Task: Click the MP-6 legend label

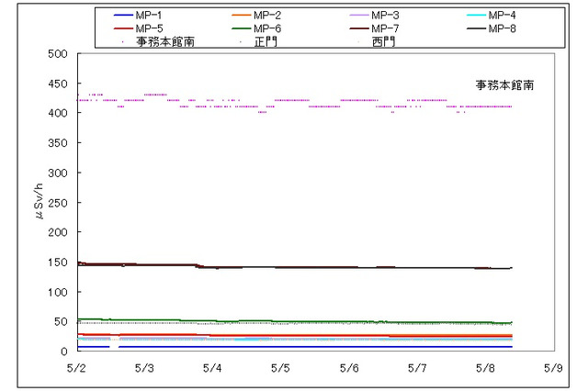Action: (267, 28)
